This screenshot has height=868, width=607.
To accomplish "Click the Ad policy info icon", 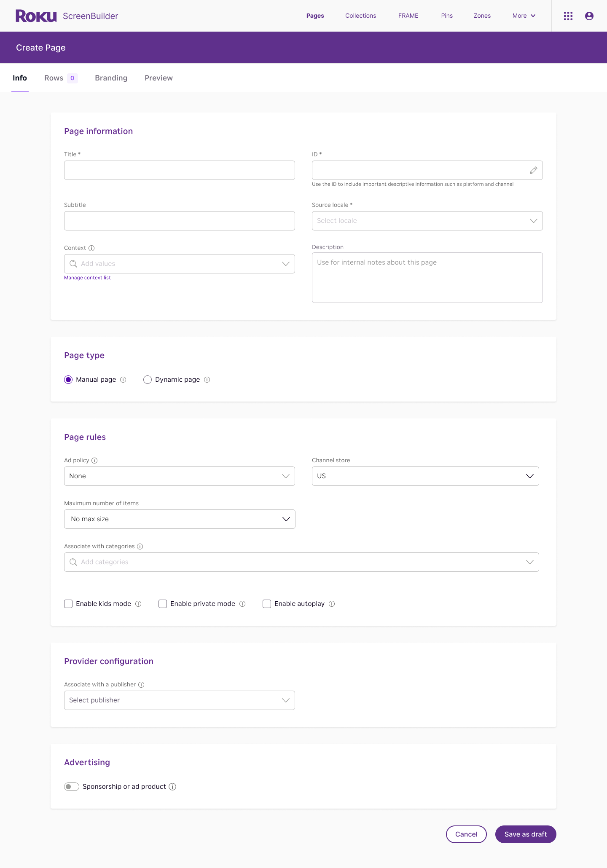I will pyautogui.click(x=94, y=461).
